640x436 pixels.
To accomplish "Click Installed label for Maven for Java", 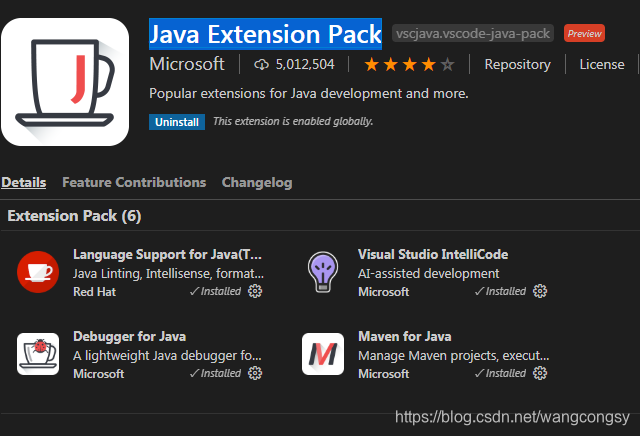I will [x=500, y=373].
